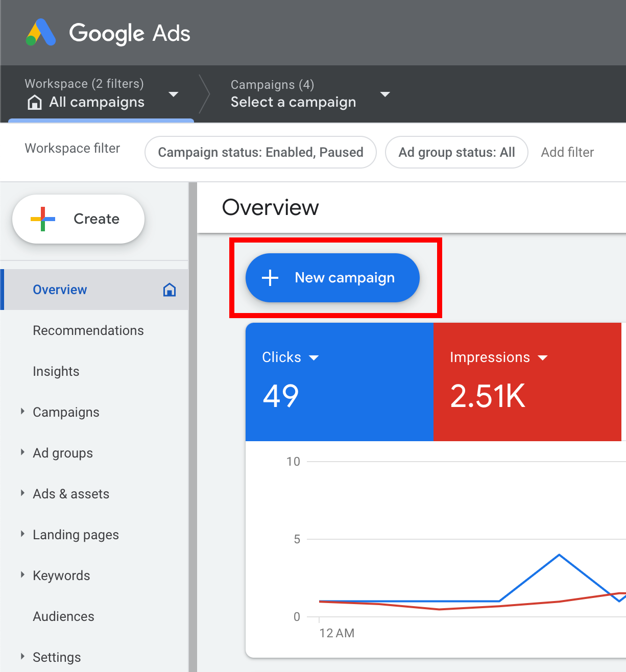Select the red Impressions metric tile
The width and height of the screenshot is (626, 672).
(527, 382)
